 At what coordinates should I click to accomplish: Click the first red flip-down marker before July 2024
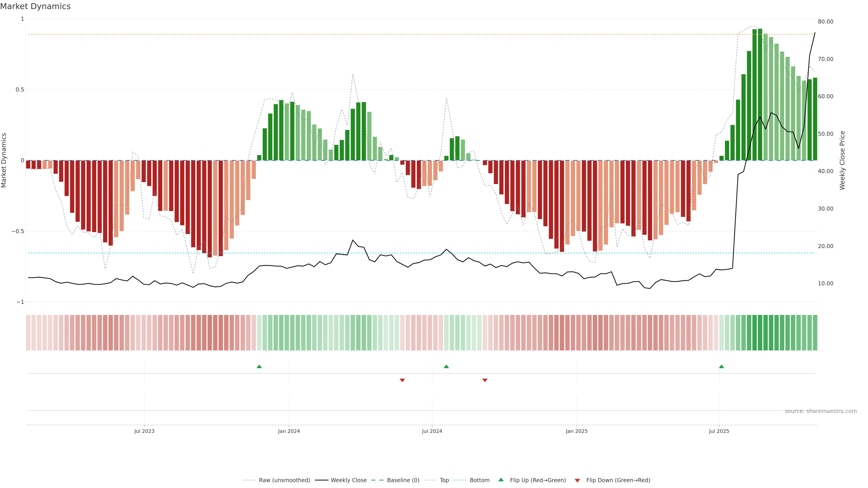[402, 380]
